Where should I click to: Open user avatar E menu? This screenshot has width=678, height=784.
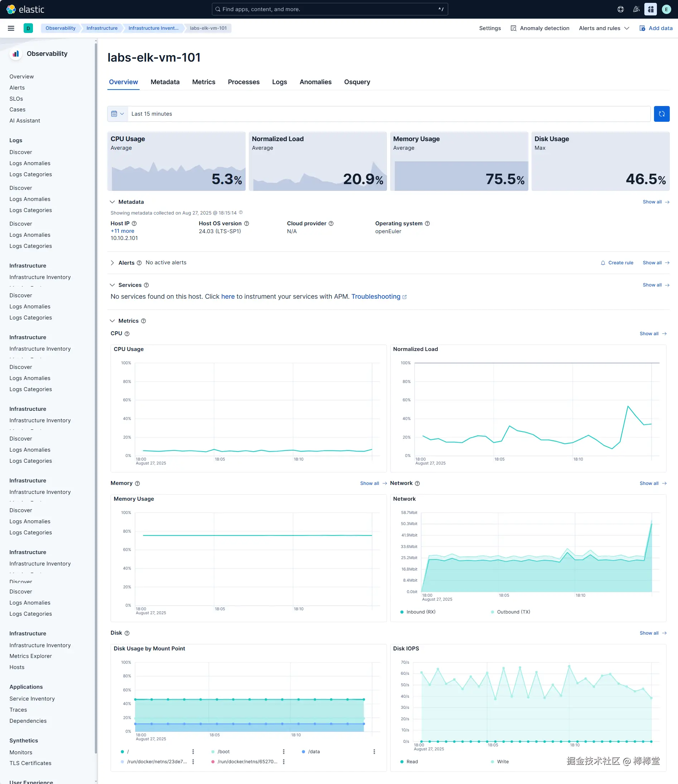tap(666, 9)
